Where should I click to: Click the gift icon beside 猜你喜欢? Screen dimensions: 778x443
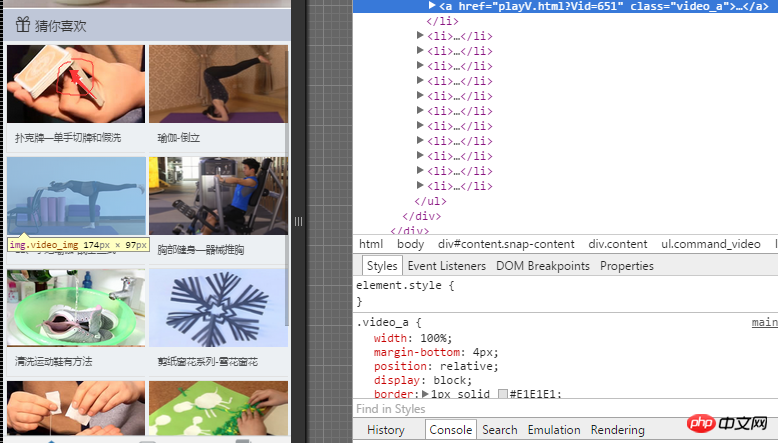click(x=21, y=25)
